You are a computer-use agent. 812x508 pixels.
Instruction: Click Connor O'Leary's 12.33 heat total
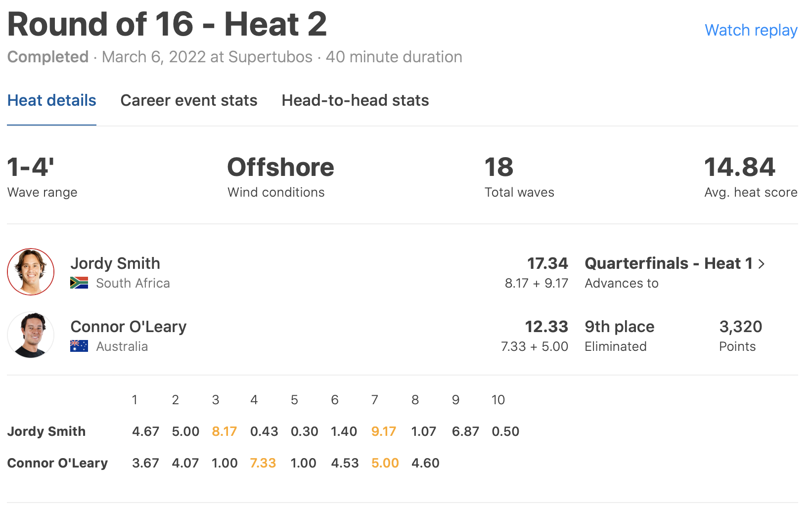546,327
